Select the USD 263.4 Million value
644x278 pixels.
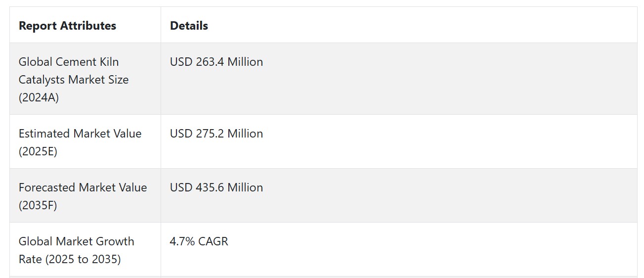coord(216,62)
